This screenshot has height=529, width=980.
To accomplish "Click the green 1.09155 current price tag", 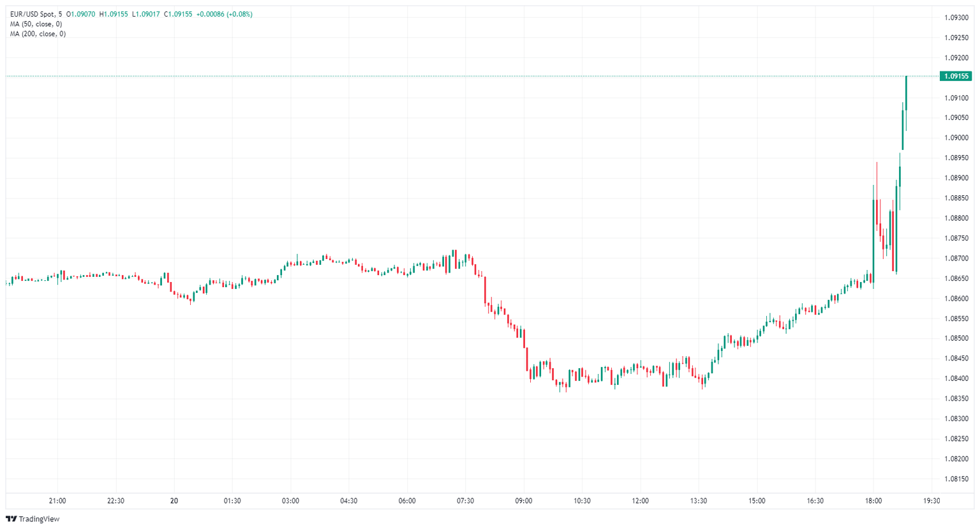I will 956,76.
